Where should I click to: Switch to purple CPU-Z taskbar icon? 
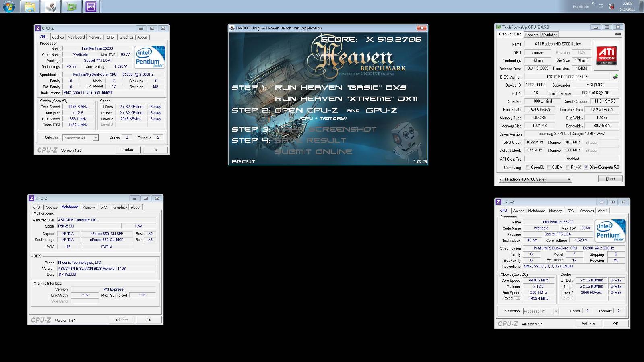pyautogui.click(x=91, y=6)
